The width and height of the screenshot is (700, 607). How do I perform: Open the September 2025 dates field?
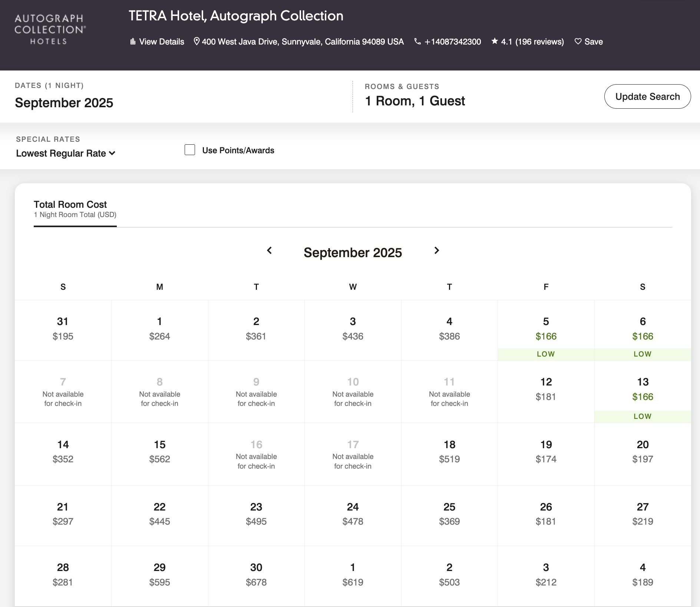coord(64,103)
